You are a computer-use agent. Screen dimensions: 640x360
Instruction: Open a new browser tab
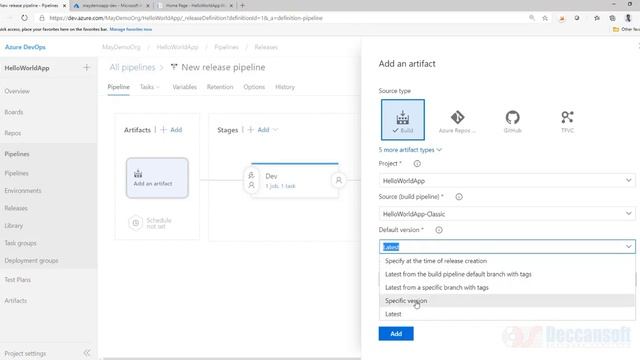[242, 6]
